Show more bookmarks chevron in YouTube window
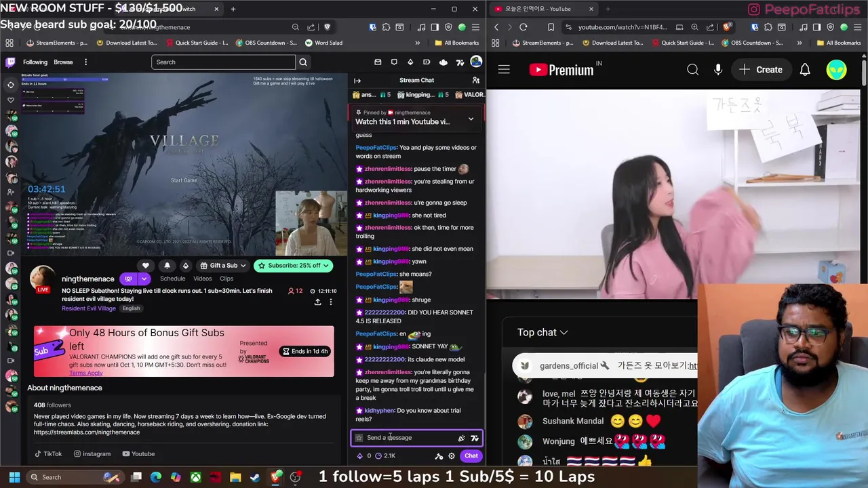The height and width of the screenshot is (488, 868). (799, 43)
